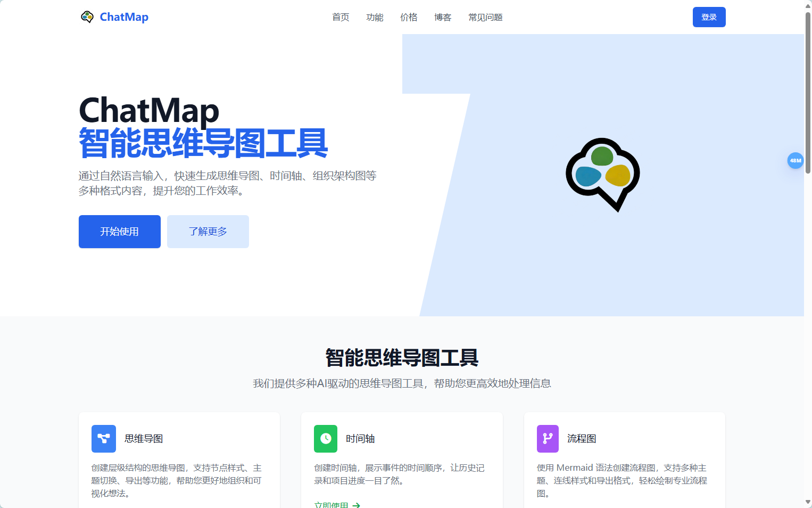Screen dimensions: 812x508
Task: Click the blue heading 智能思维导图工具 in hero
Action: click(203, 143)
